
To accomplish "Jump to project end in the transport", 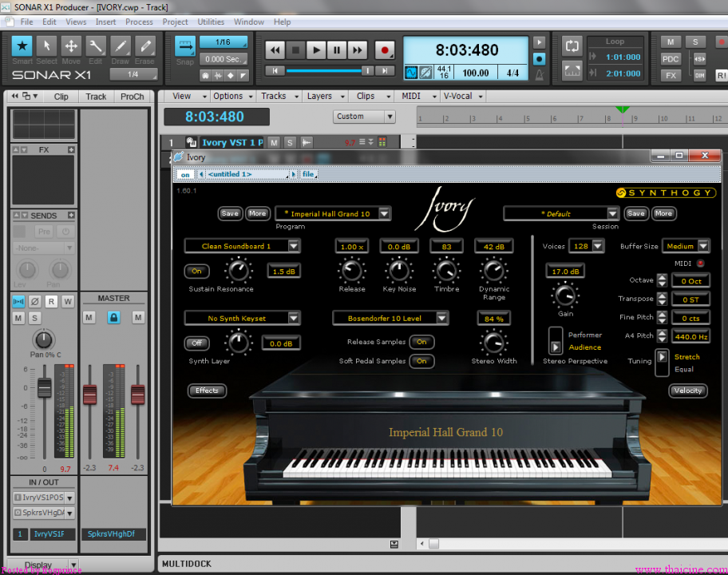I will (385, 70).
